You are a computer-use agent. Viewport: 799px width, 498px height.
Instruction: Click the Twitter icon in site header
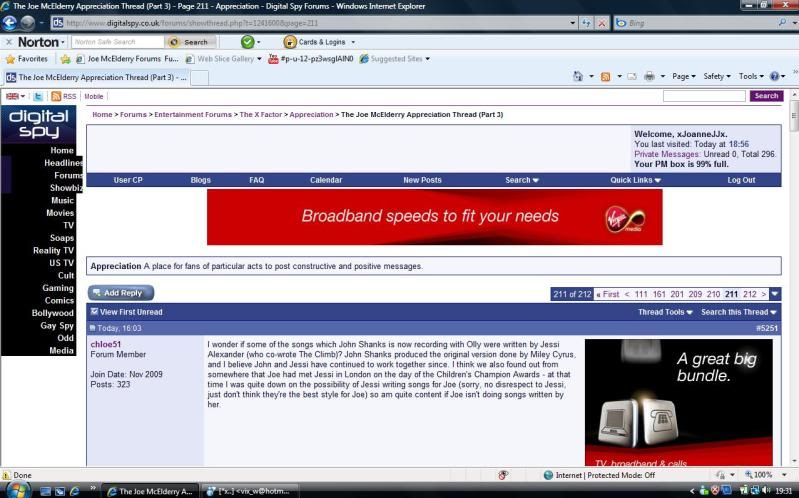(38, 96)
